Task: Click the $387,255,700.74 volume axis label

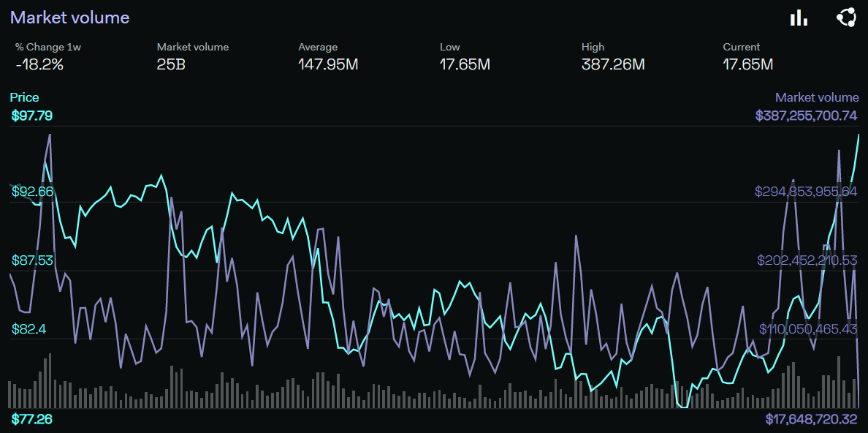Action: [x=806, y=116]
